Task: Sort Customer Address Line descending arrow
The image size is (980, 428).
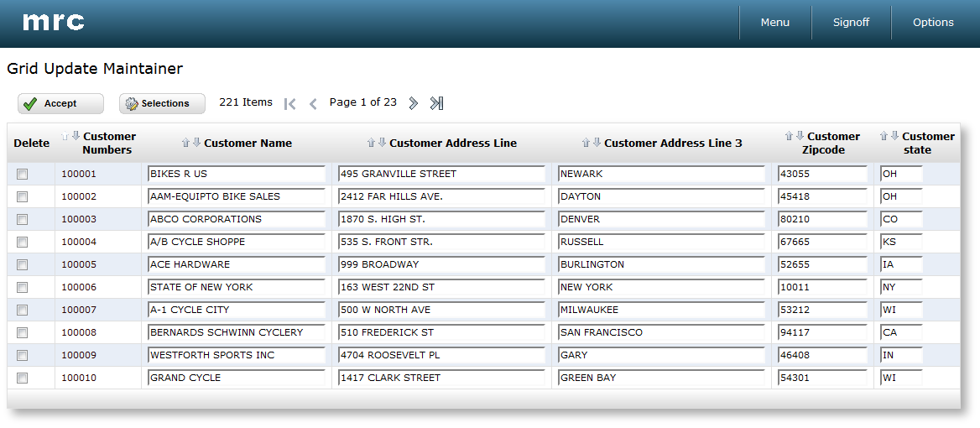Action: (x=382, y=143)
